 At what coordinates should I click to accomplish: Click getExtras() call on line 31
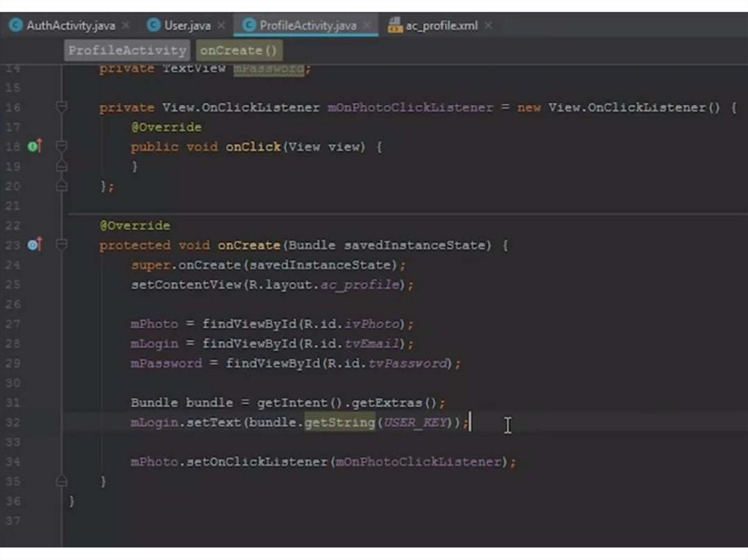tap(394, 402)
